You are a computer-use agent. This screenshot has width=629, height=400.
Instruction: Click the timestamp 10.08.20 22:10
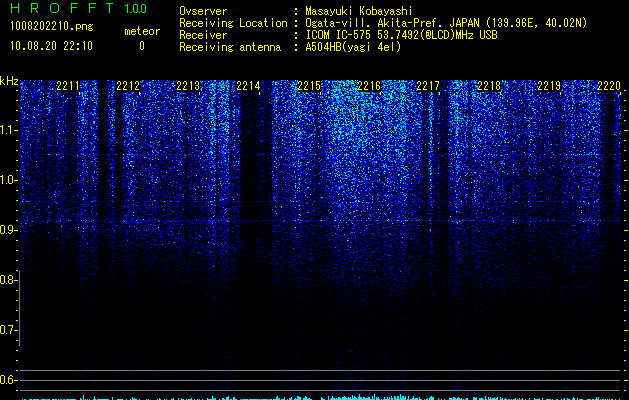tap(51, 46)
